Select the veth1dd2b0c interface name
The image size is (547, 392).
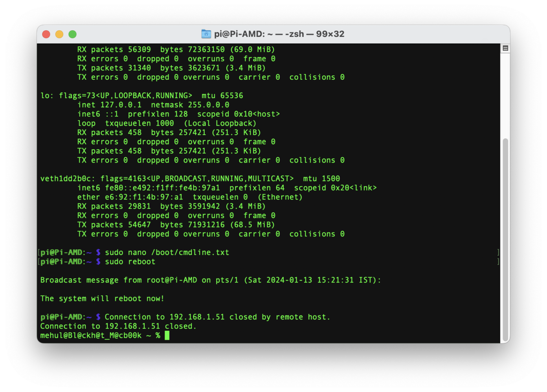pos(66,178)
